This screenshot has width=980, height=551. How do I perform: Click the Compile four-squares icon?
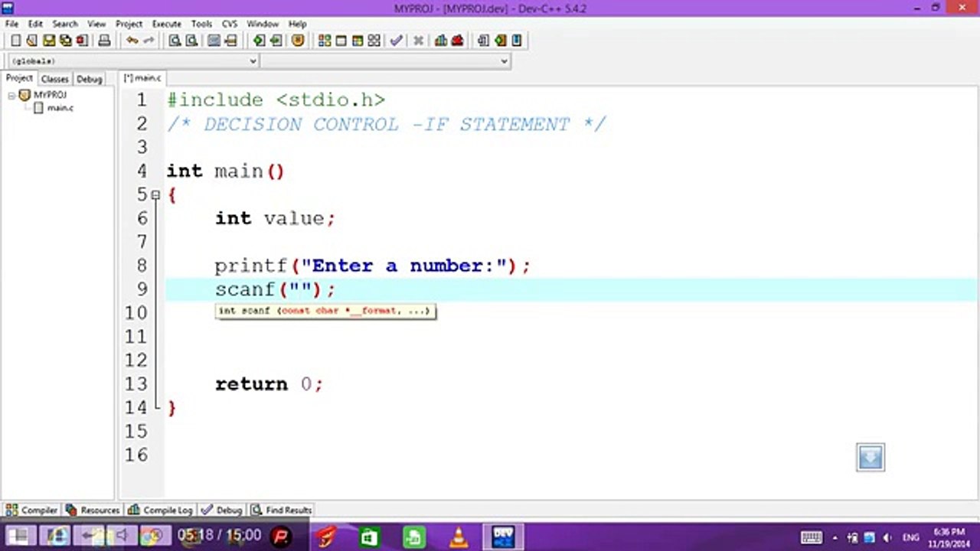[x=325, y=41]
